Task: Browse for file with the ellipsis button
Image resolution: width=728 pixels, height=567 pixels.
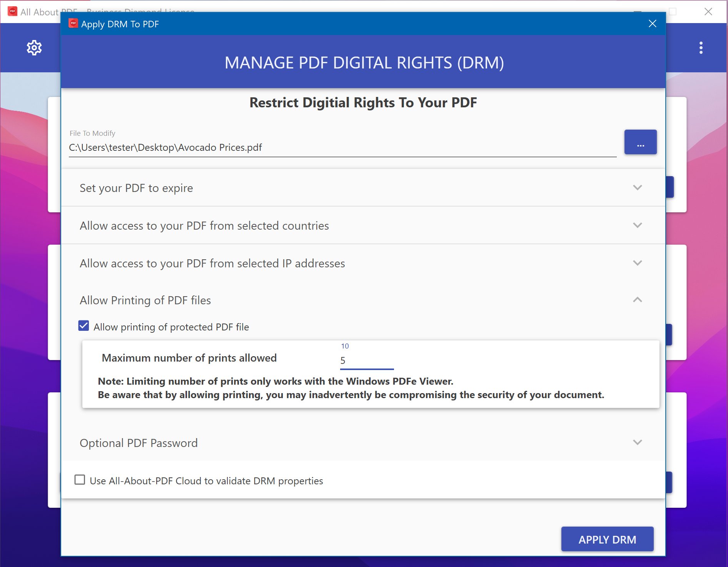Action: pos(640,142)
